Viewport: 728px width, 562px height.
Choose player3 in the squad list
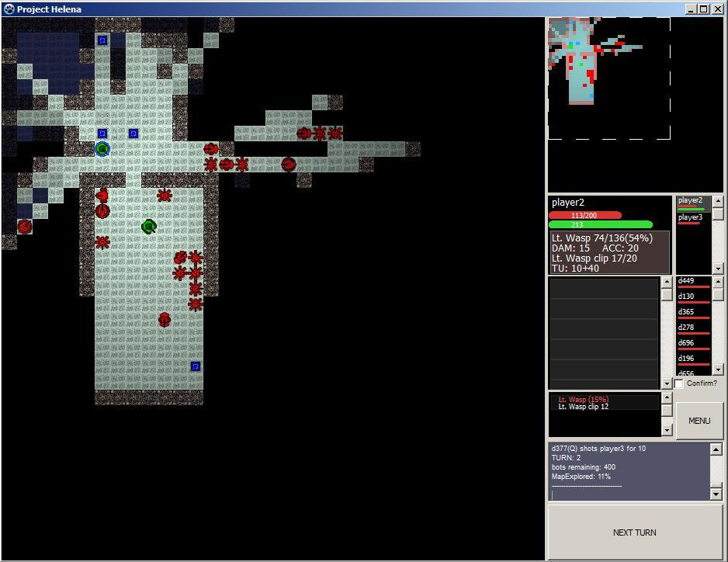[694, 219]
